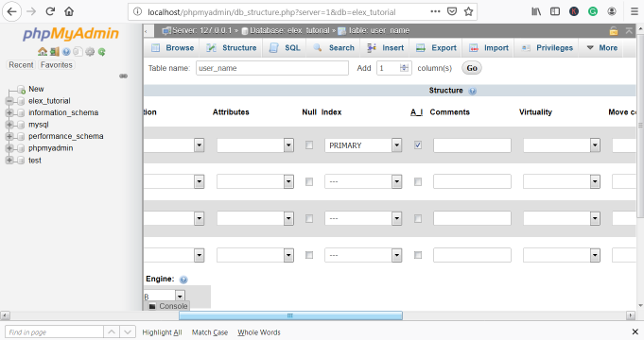Click the New database link

36,89
